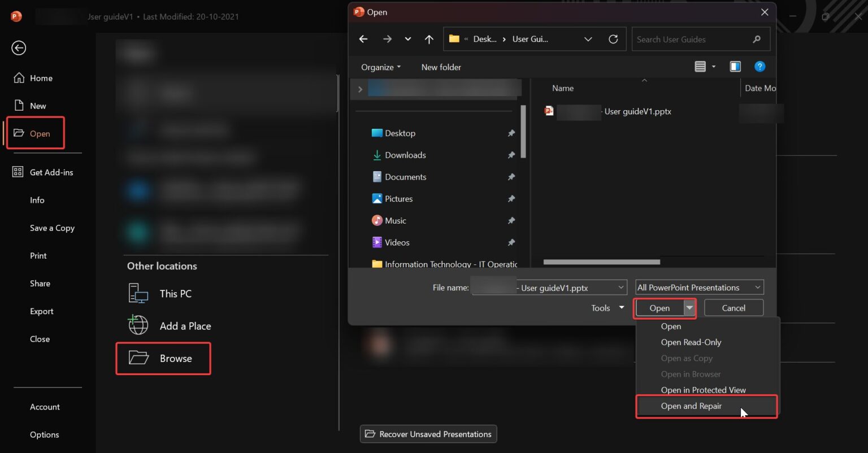
Task: Choose Open Read-Only from menu
Action: point(691,342)
